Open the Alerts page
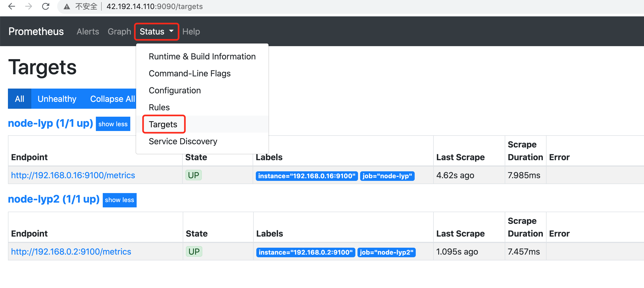 pyautogui.click(x=88, y=32)
